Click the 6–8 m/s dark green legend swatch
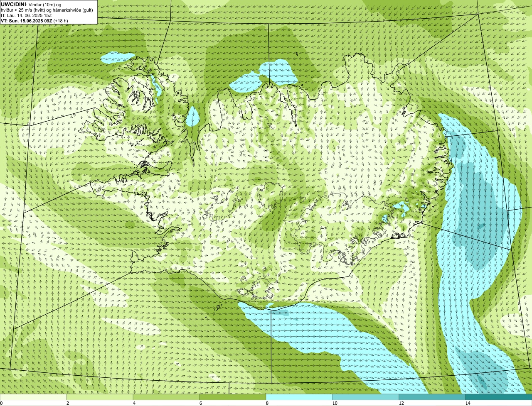Image resolution: width=532 pixels, height=406 pixels. 233,397
